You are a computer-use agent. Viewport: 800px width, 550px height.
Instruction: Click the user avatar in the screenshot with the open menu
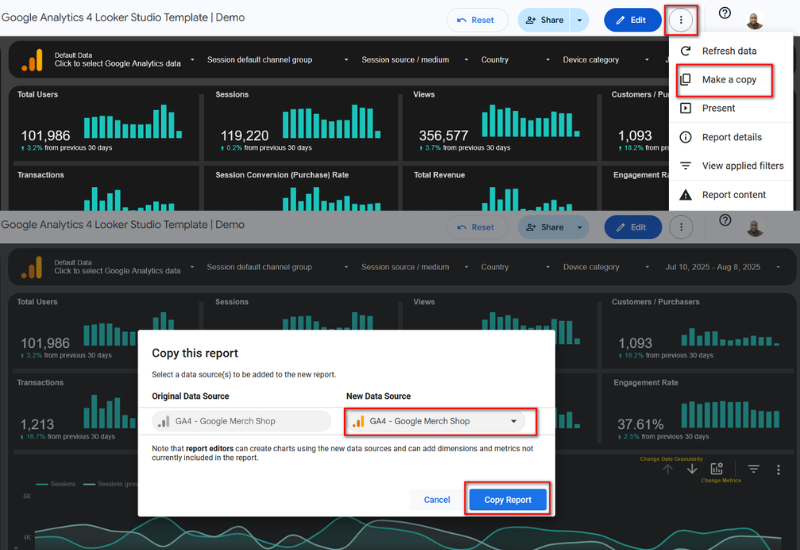(x=755, y=20)
